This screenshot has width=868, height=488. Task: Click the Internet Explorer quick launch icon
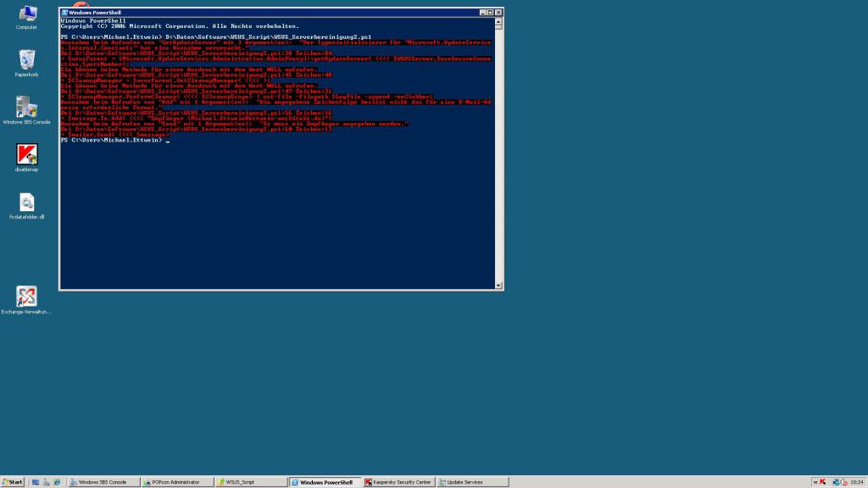(x=57, y=482)
